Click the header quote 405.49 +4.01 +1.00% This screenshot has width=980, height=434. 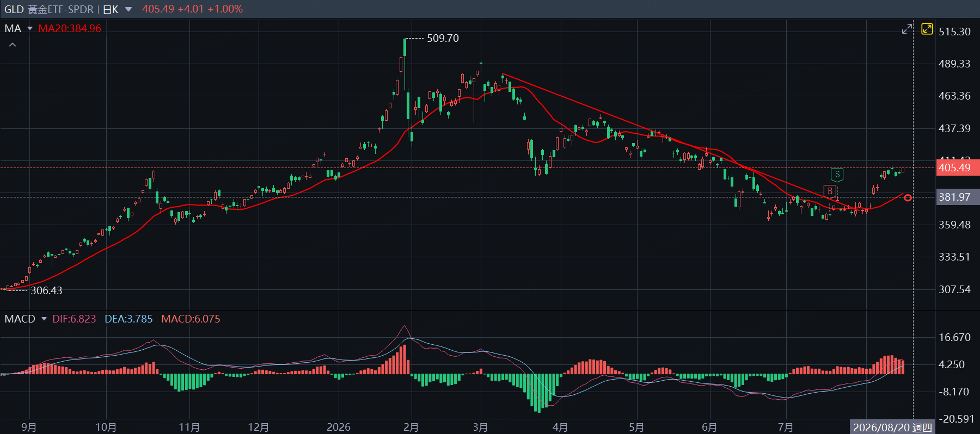(x=193, y=9)
